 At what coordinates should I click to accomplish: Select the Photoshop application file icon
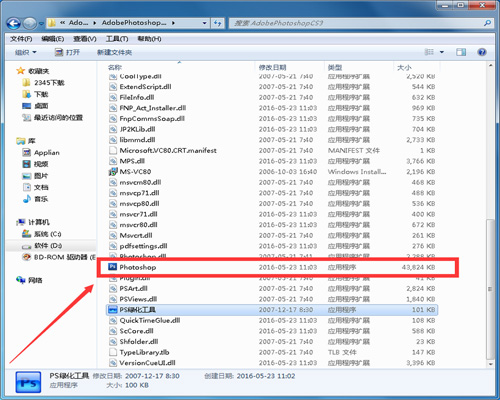tap(113, 267)
